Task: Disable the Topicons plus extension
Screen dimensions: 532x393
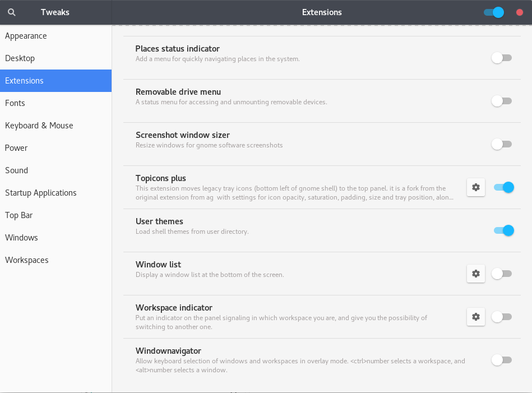Action: pos(503,187)
